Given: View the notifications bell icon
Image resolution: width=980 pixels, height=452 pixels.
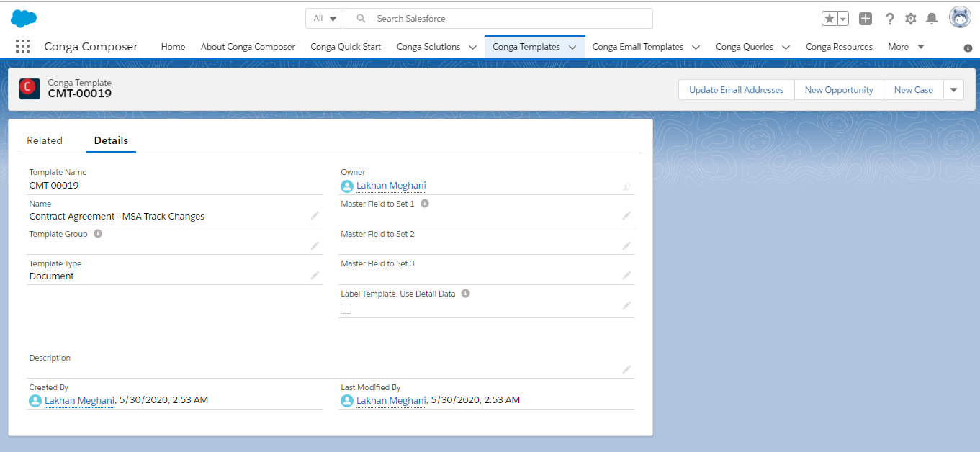Looking at the screenshot, I should pyautogui.click(x=932, y=18).
